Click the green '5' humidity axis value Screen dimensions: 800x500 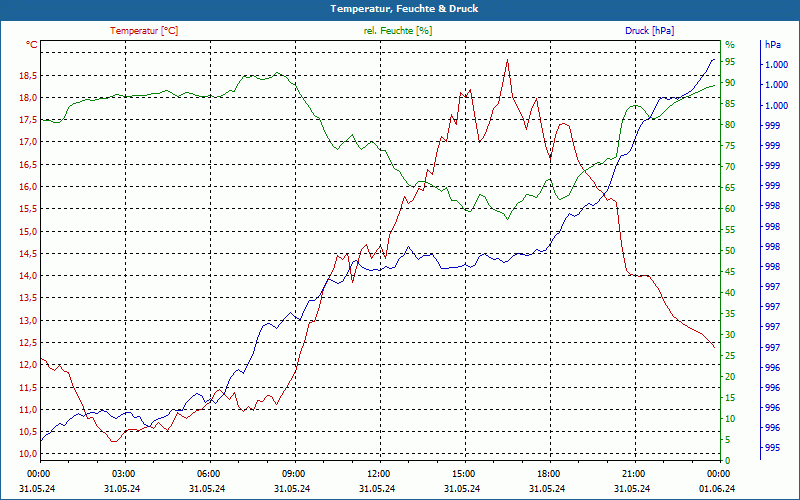click(x=728, y=439)
